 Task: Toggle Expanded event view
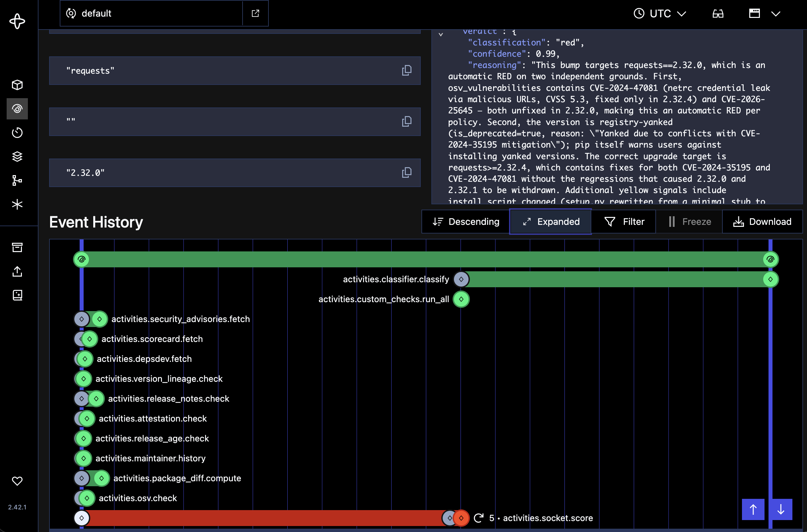click(550, 222)
